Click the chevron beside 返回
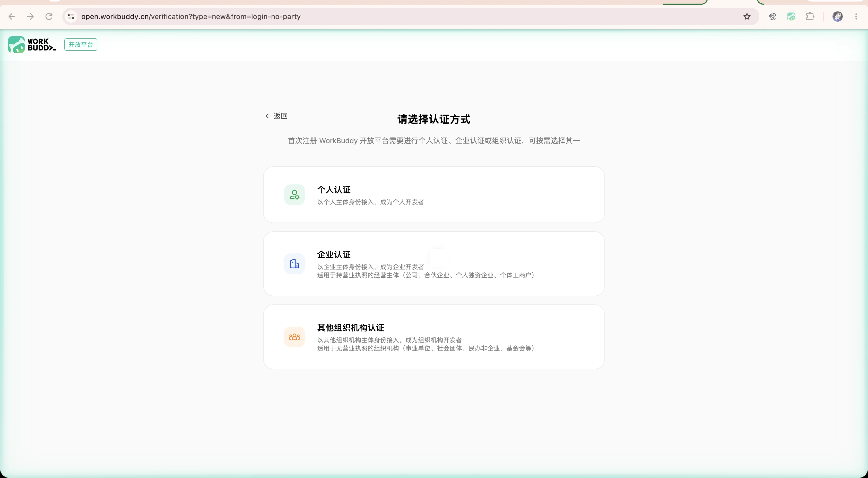Screen dimensions: 868x478 (x=267, y=116)
